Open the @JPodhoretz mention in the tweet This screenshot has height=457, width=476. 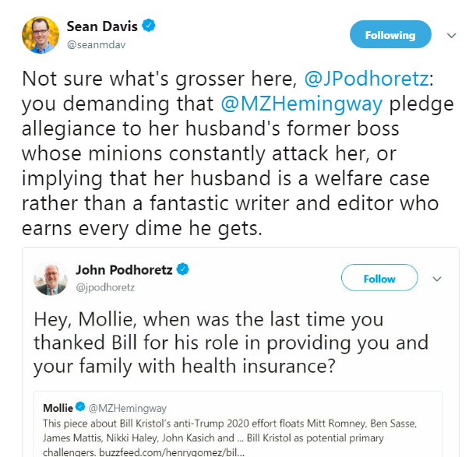coord(367,79)
